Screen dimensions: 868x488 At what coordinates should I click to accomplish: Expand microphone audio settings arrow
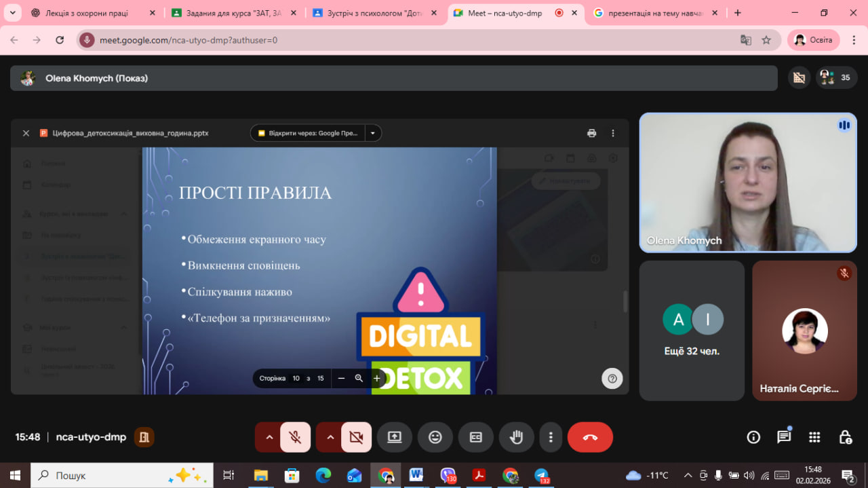click(x=269, y=437)
